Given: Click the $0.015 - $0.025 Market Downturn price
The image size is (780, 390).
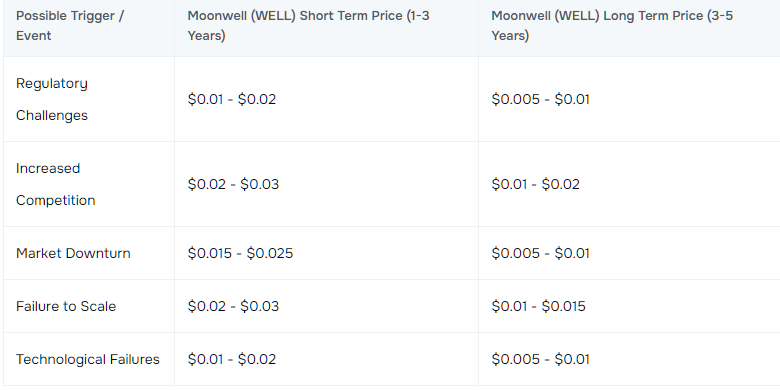Looking at the screenshot, I should coord(240,253).
